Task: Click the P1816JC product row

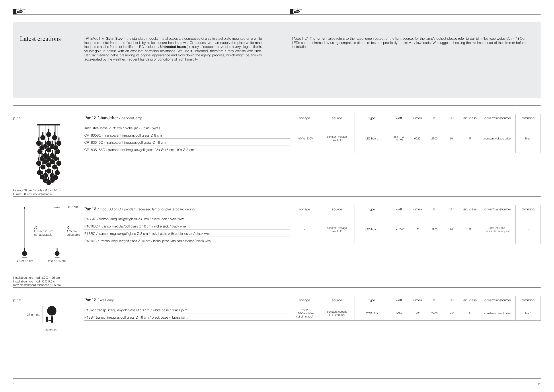Action: [x=135, y=226]
